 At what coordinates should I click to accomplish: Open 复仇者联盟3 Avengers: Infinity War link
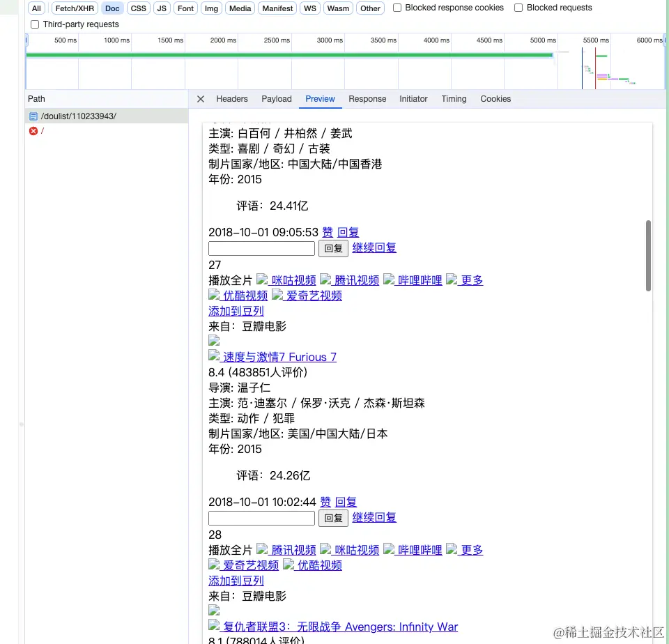[333, 627]
